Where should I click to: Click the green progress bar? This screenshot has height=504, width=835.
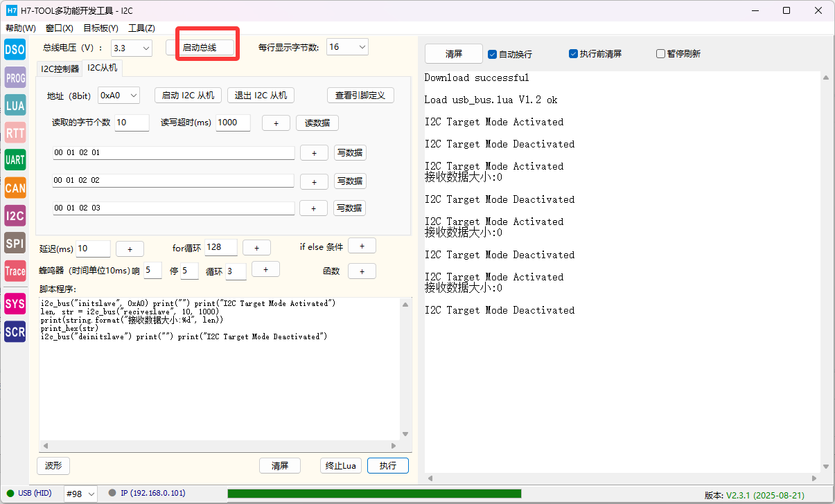click(x=374, y=494)
